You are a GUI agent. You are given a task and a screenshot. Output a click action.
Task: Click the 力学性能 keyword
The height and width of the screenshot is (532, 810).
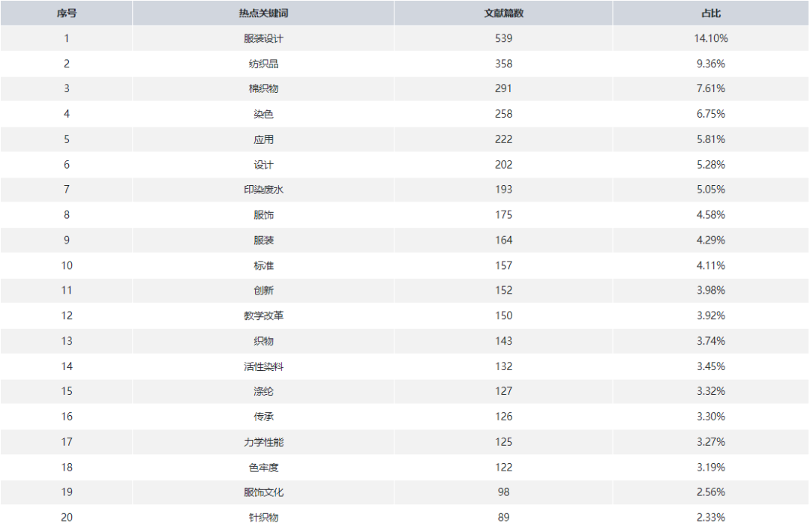(263, 442)
